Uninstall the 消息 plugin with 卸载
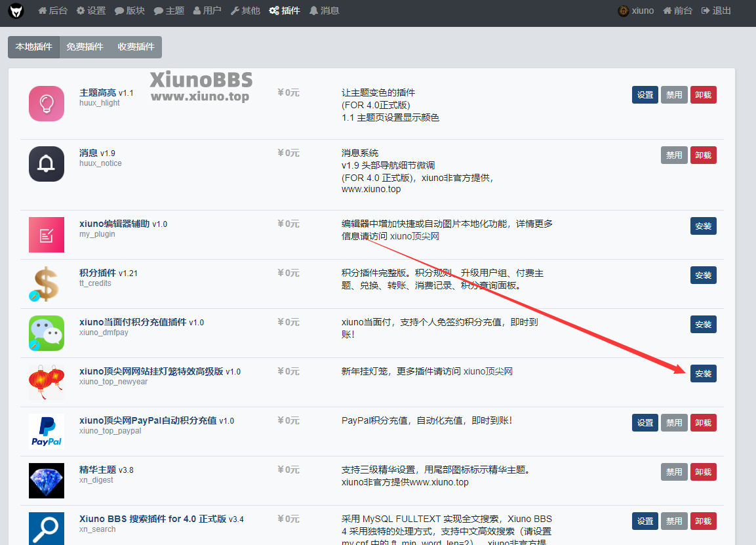The image size is (756, 545). click(x=704, y=155)
